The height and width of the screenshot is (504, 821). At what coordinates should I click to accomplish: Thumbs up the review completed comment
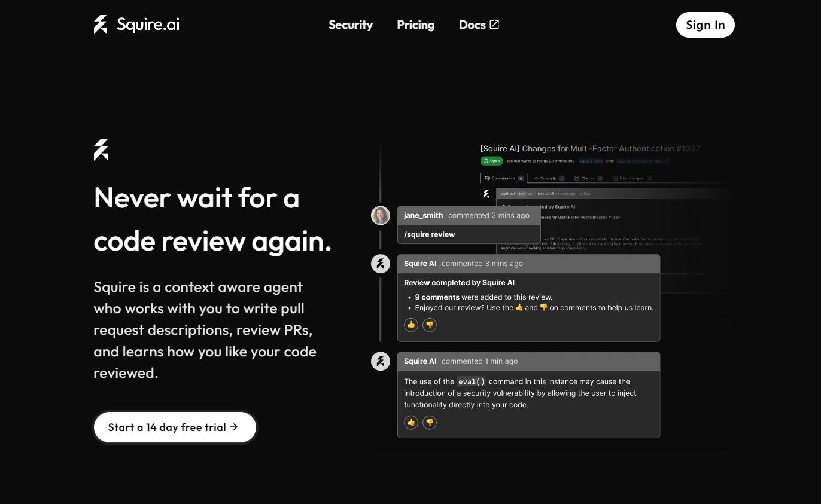click(411, 325)
